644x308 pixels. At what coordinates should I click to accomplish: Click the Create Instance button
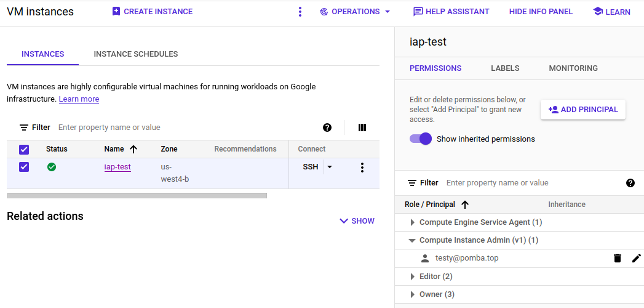[x=152, y=12]
